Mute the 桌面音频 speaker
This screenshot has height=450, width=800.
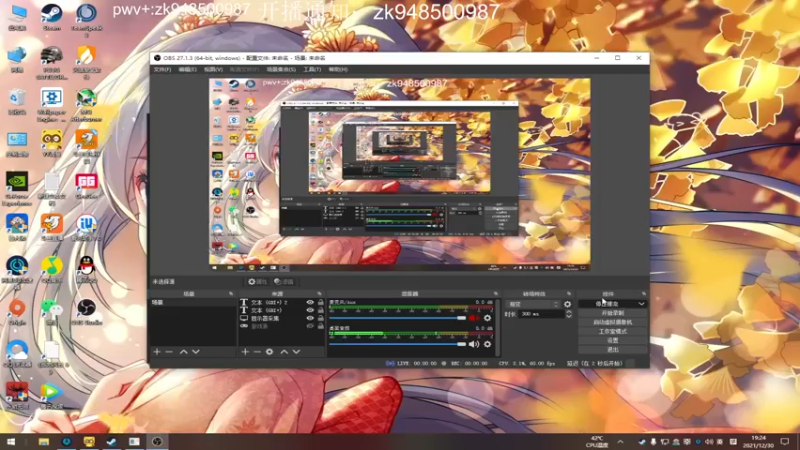(474, 344)
